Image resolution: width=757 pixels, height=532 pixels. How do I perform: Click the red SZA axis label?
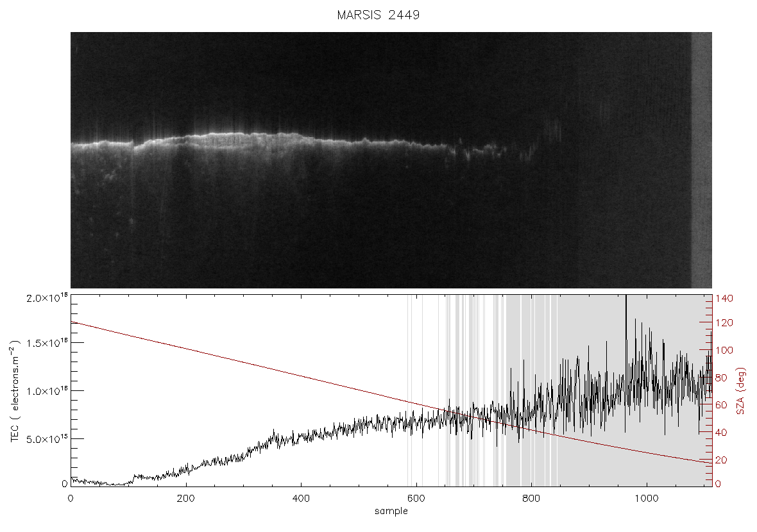point(741,391)
